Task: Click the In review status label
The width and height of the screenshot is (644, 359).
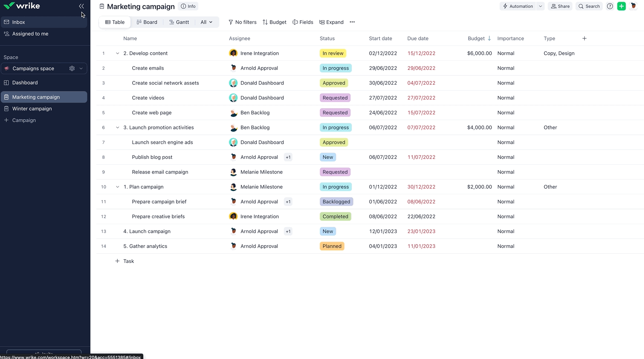Action: pyautogui.click(x=333, y=54)
